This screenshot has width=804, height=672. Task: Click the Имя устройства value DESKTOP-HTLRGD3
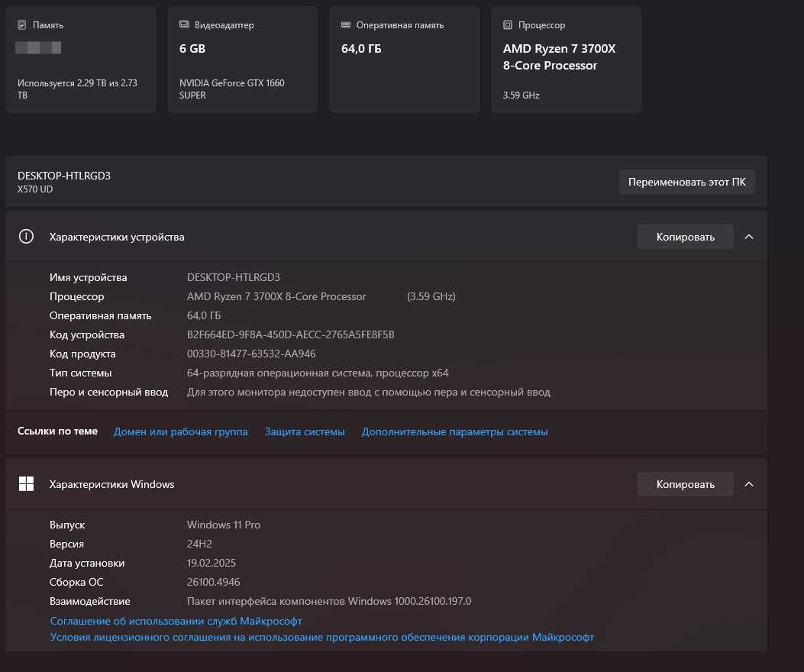[234, 277]
